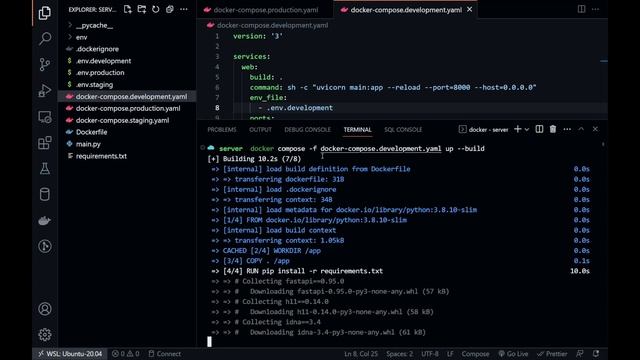
Task: Switch to the Output panel tab
Action: click(x=260, y=130)
